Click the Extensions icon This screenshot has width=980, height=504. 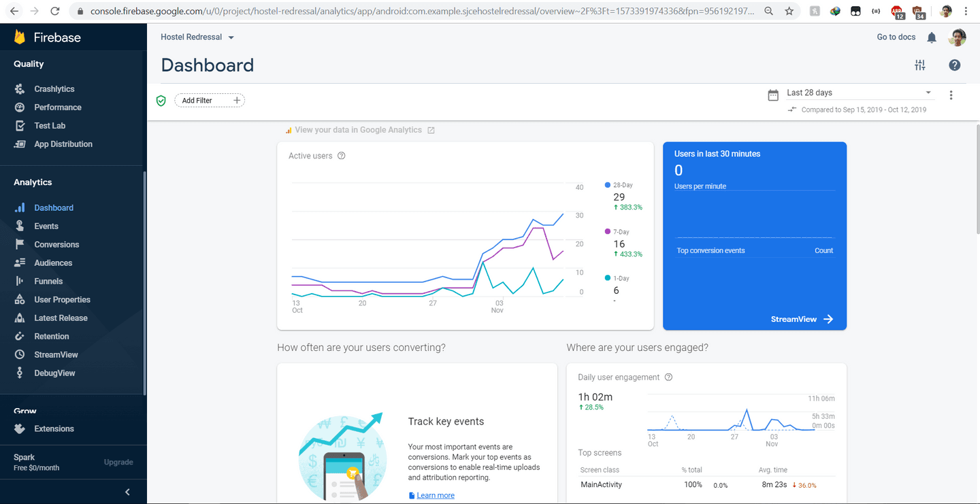coord(20,429)
